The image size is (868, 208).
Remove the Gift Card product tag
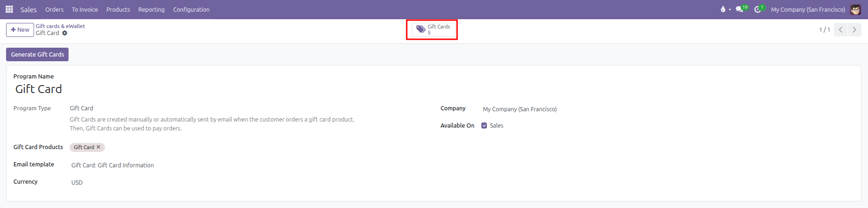click(98, 147)
